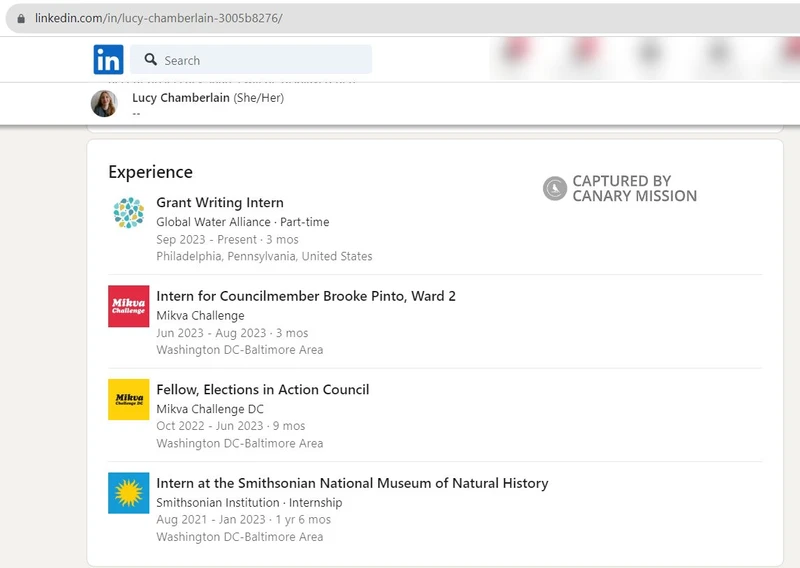This screenshot has width=800, height=568.
Task: Click Jun 2023 - Aug 2023 date range
Action: pos(211,333)
